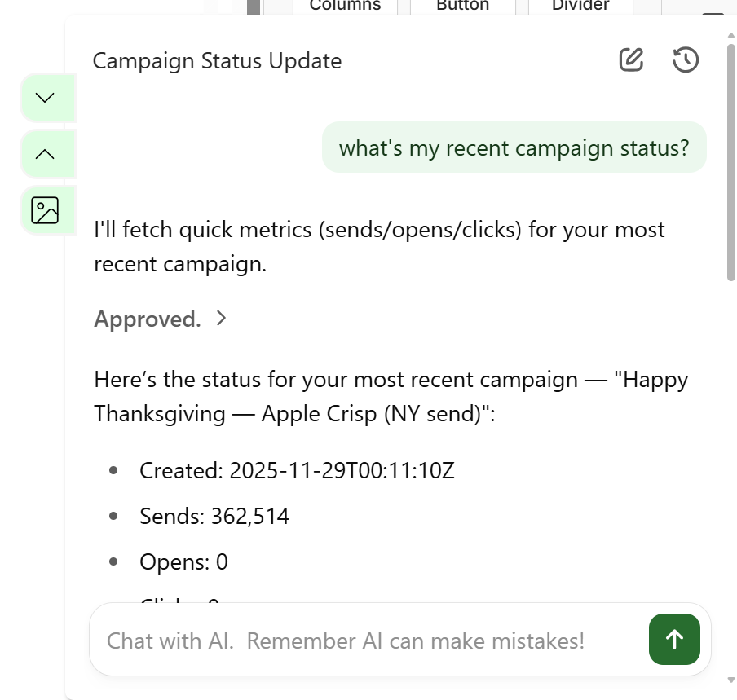Collapse using the green down chevron button

click(46, 97)
